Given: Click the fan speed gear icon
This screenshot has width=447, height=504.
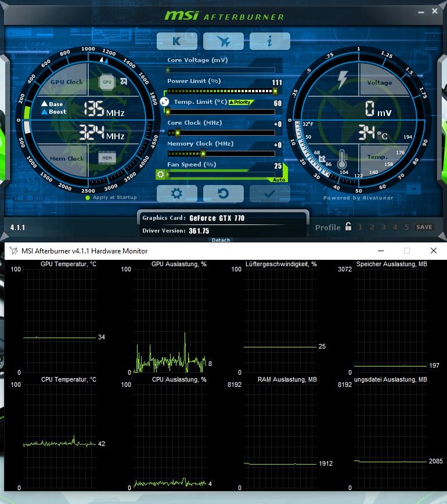Looking at the screenshot, I should tap(160, 175).
